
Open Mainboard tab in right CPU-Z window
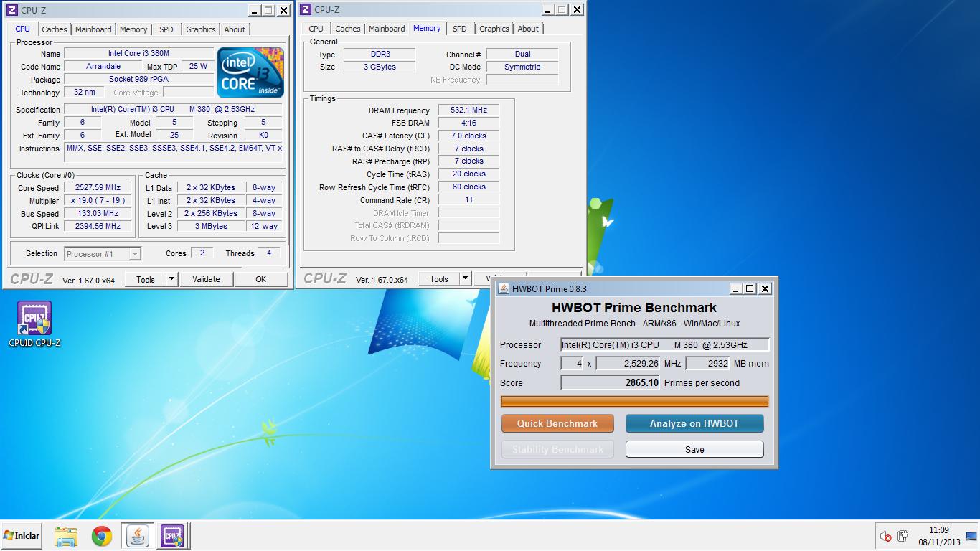pos(387,29)
